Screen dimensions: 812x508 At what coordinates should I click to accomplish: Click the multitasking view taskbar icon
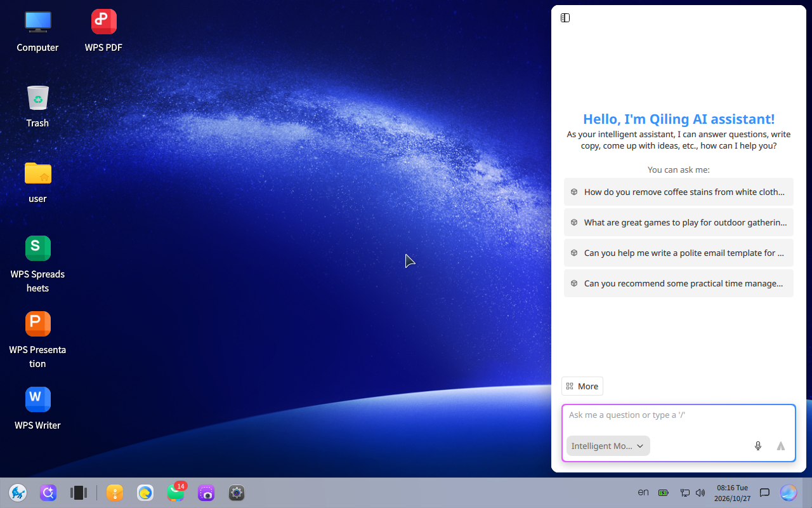click(79, 493)
